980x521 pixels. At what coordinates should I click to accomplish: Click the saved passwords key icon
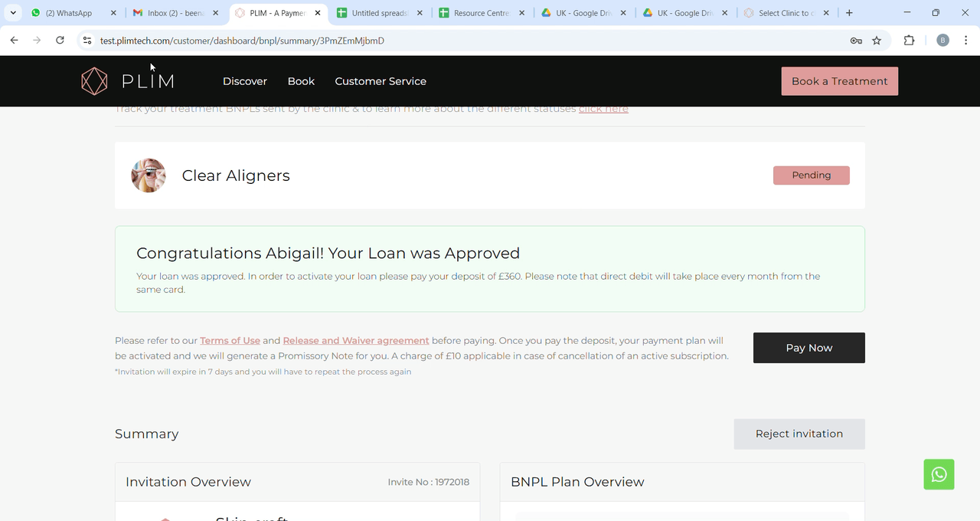pos(856,41)
